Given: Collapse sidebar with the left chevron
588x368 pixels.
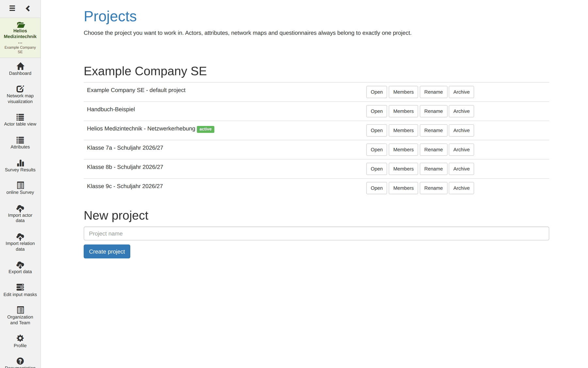Looking at the screenshot, I should (28, 8).
